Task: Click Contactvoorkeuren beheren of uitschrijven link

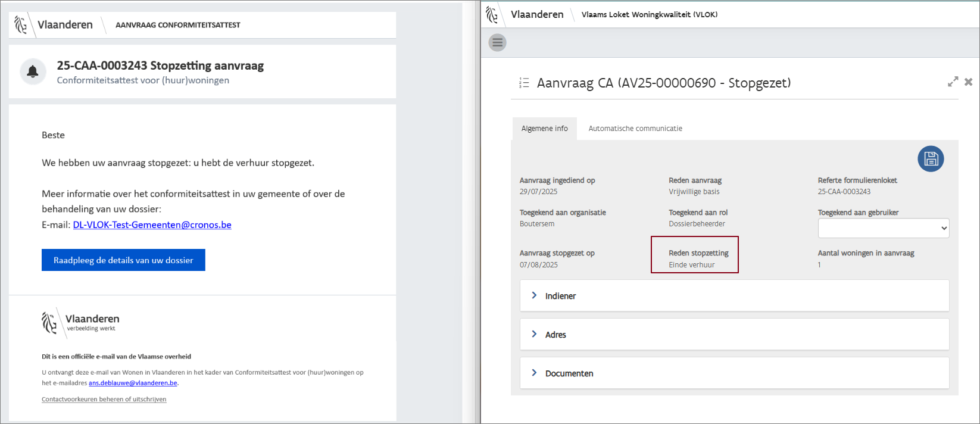Action: tap(104, 400)
